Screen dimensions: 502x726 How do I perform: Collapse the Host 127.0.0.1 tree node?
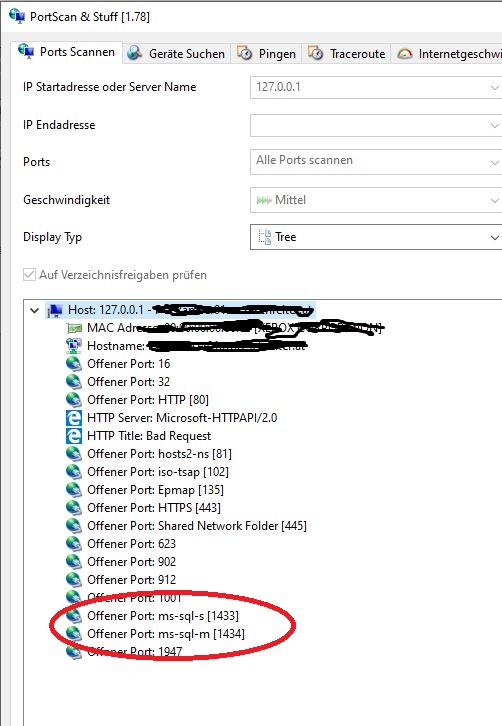click(x=34, y=310)
